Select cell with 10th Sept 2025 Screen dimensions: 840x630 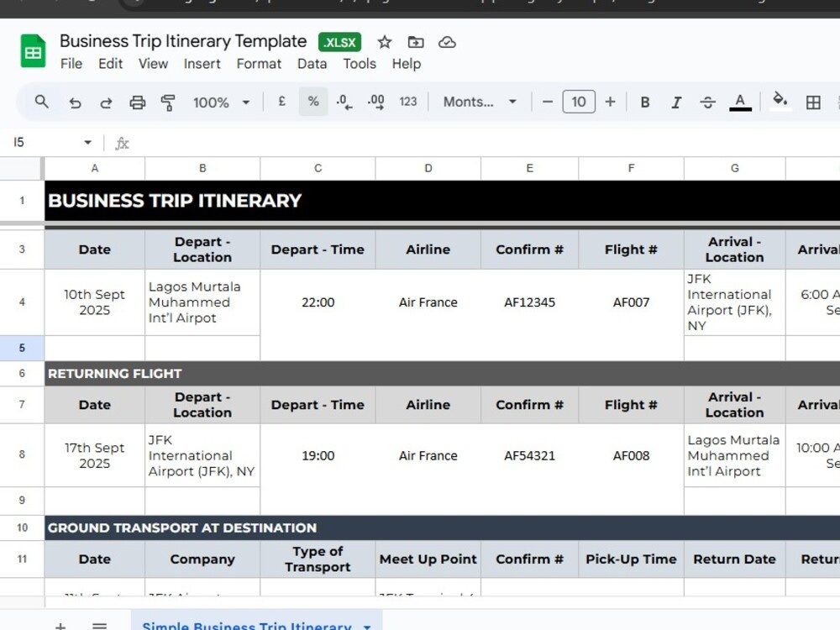click(95, 302)
